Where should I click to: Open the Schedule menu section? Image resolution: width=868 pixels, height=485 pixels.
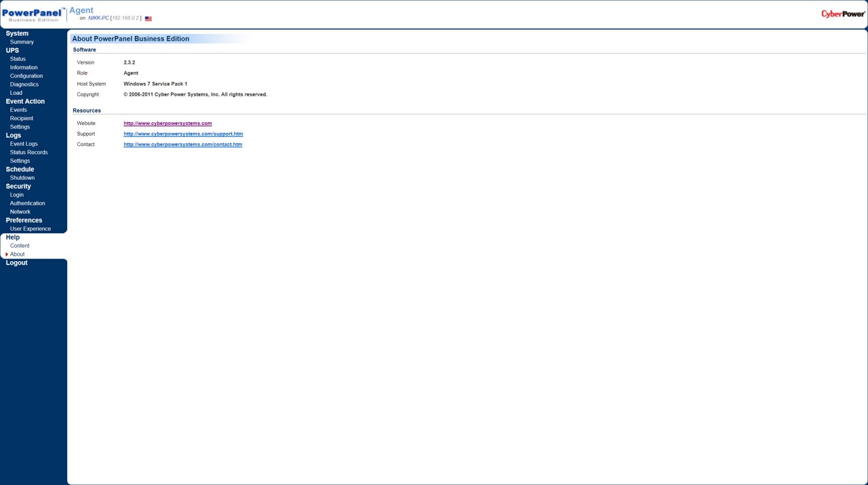click(x=20, y=169)
